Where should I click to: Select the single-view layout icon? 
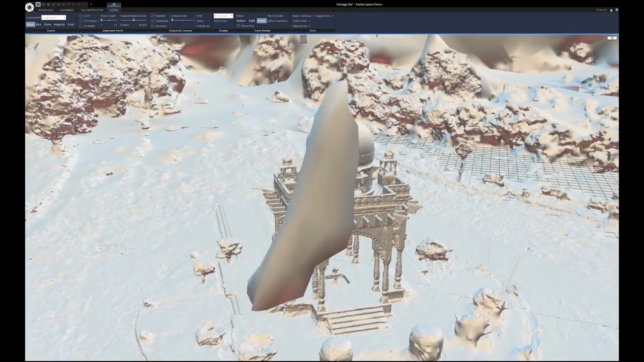(x=38, y=5)
